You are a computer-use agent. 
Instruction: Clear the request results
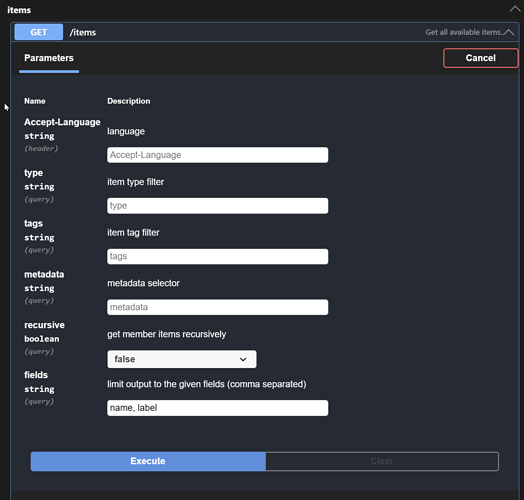coord(382,461)
